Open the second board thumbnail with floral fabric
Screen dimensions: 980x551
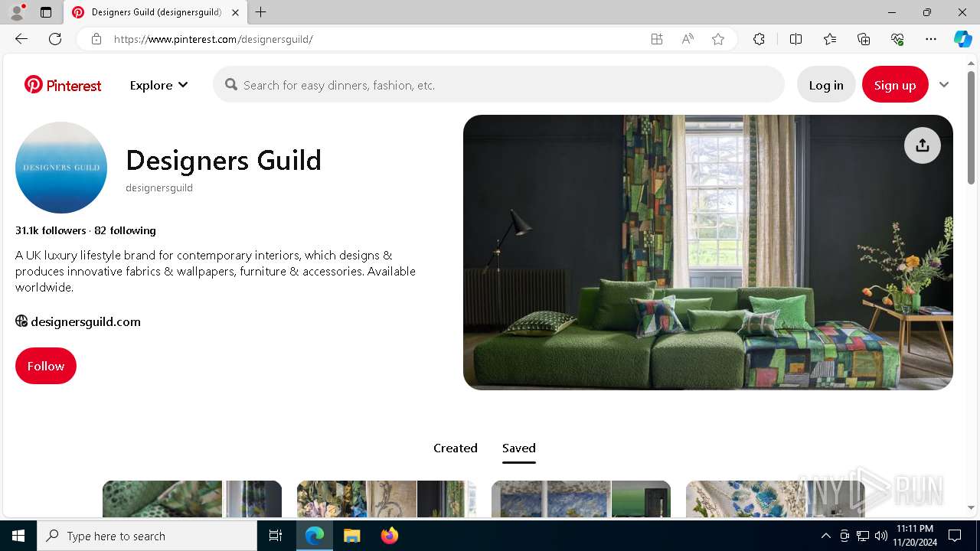point(387,499)
